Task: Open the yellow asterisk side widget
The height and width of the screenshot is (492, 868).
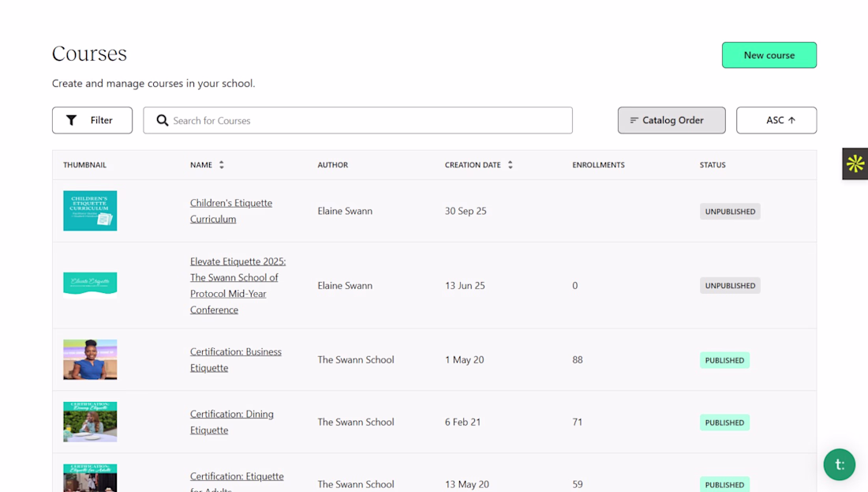Action: pyautogui.click(x=855, y=163)
